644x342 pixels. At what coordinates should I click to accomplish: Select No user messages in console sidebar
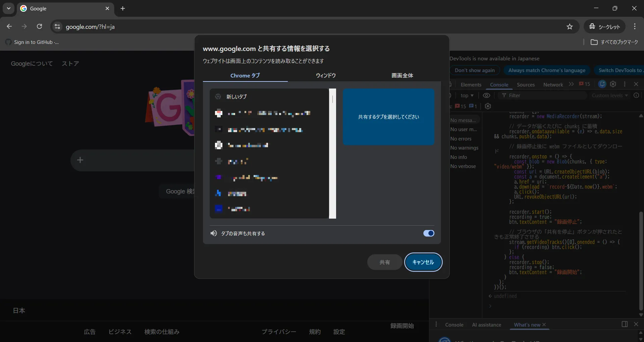coord(464,129)
